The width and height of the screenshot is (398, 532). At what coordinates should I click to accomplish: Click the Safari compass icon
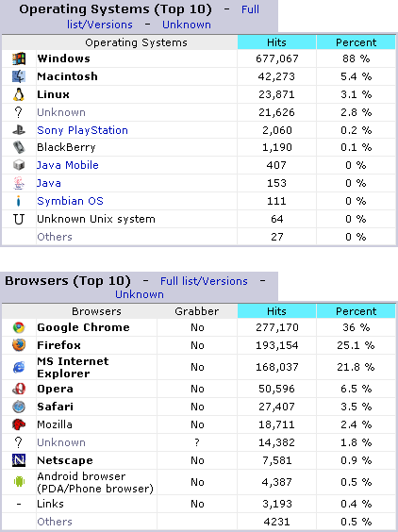[19, 407]
